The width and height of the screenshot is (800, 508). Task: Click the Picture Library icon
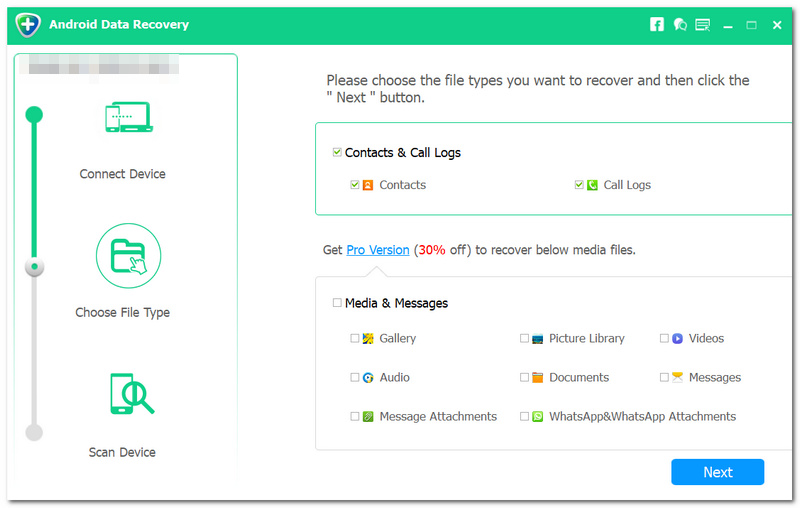click(537, 339)
